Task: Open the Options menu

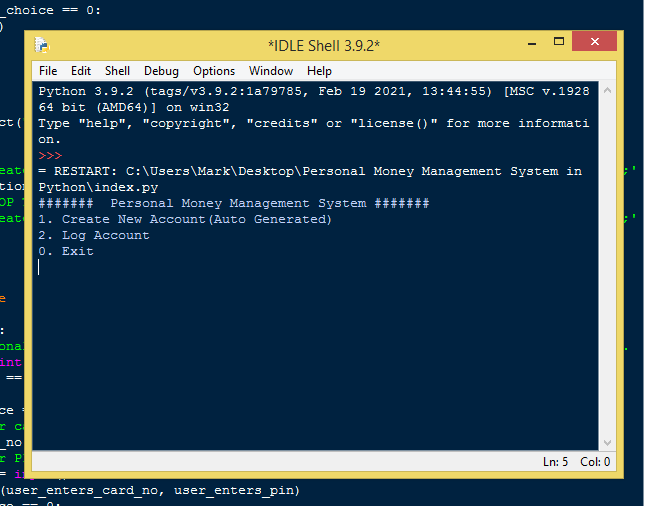Action: [x=214, y=71]
